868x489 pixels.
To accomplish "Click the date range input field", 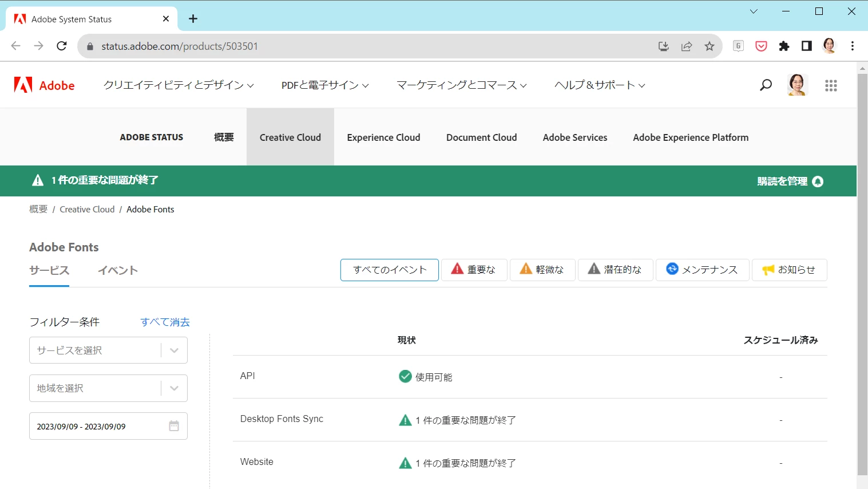I will click(x=108, y=426).
